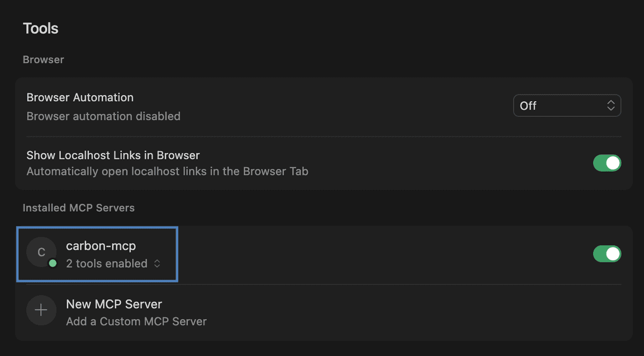Click the "Browser Automation" setting label
644x356 pixels.
click(x=79, y=97)
